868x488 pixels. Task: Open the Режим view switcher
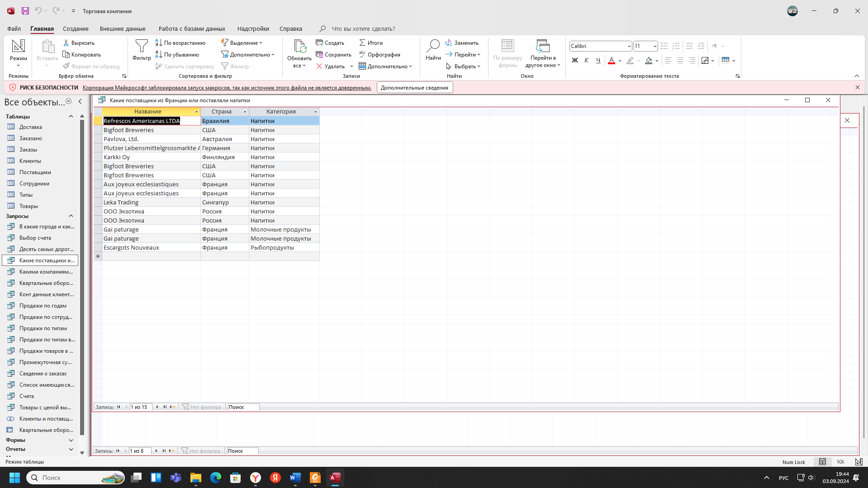pos(19,53)
